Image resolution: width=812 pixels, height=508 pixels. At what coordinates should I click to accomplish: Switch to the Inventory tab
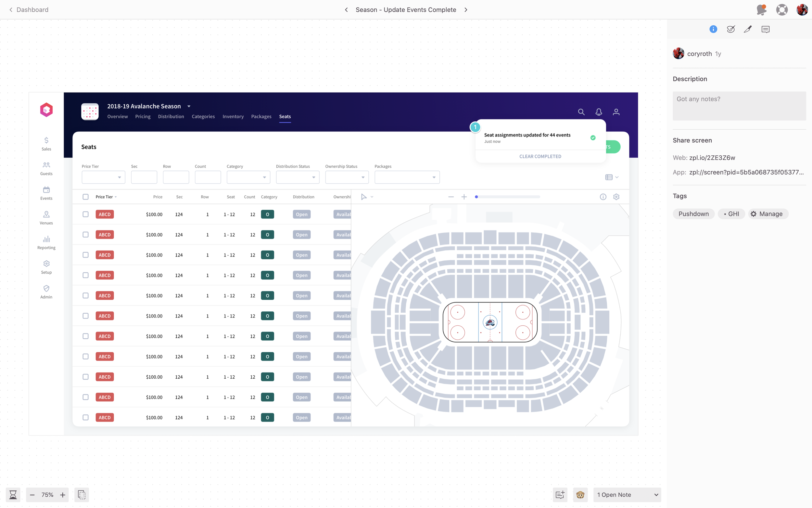(x=233, y=117)
